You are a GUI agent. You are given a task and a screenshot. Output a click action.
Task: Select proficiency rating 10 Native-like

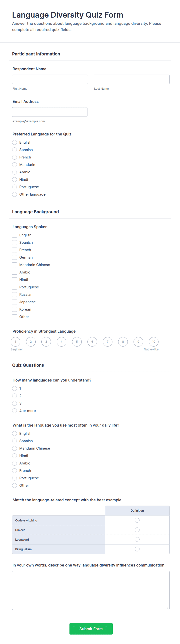point(154,342)
